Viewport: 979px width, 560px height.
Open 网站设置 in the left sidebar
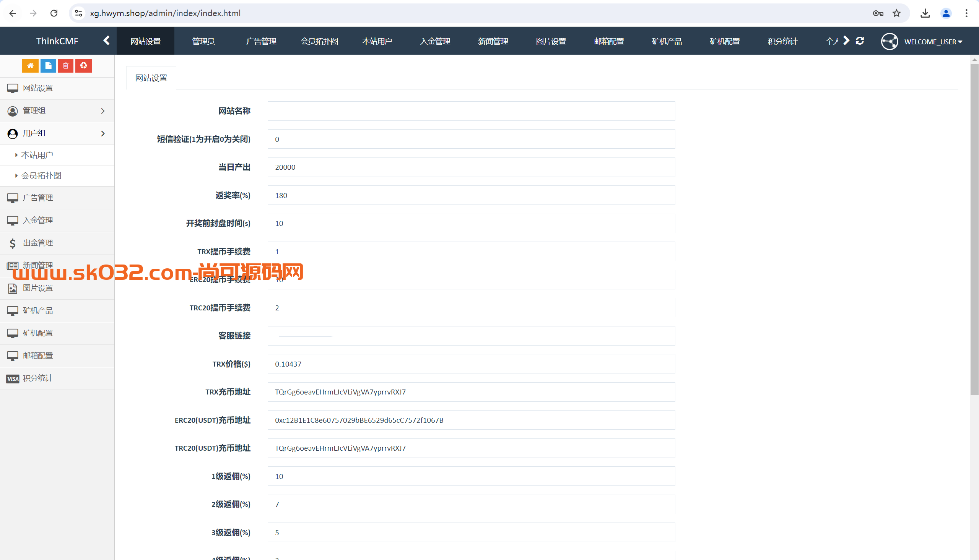(x=57, y=88)
